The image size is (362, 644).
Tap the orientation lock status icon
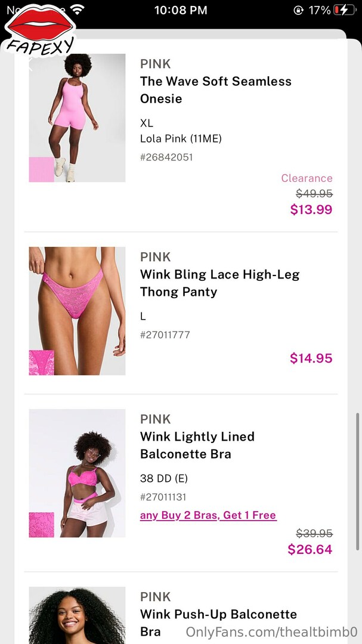298,10
